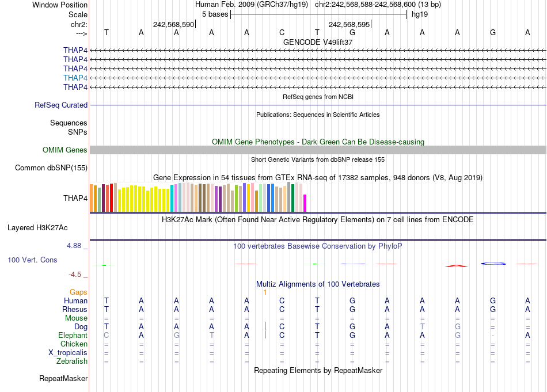Click the 'RefSeq genes from NCBI' title

(x=318, y=97)
